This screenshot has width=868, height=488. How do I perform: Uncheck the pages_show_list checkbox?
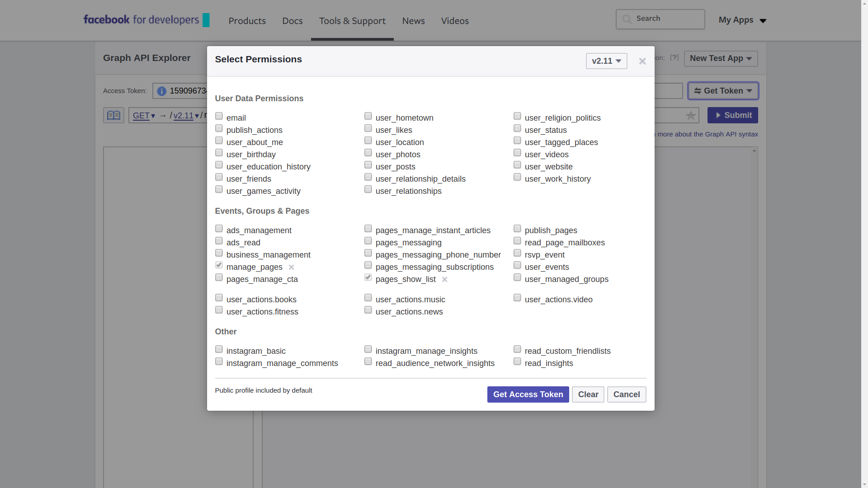pos(368,277)
